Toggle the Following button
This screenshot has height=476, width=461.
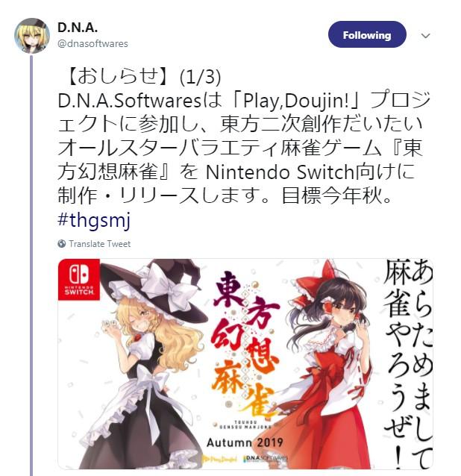point(367,34)
